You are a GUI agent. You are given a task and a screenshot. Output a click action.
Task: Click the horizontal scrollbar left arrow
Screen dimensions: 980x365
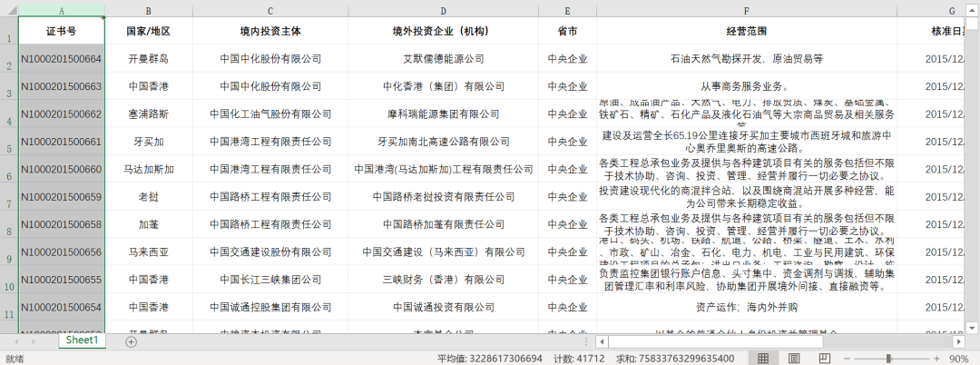pyautogui.click(x=602, y=342)
